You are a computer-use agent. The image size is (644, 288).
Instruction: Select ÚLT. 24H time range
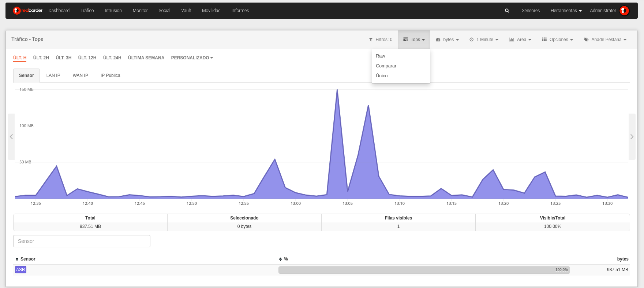pyautogui.click(x=112, y=58)
